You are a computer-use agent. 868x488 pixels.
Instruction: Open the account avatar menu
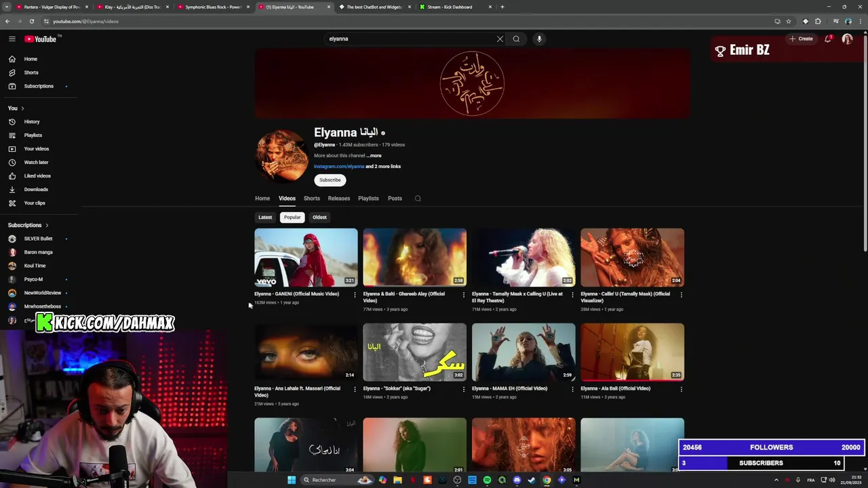click(x=847, y=39)
